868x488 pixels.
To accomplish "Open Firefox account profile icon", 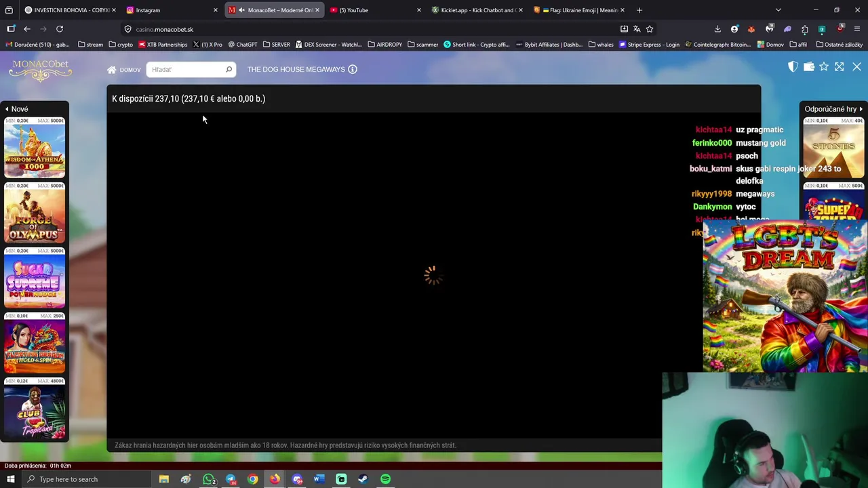I will (x=734, y=29).
